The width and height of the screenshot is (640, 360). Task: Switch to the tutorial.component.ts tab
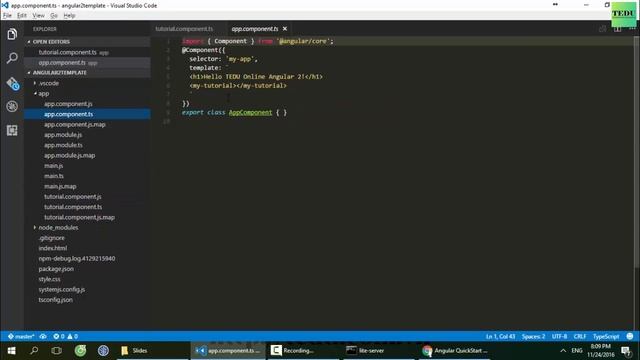pyautogui.click(x=184, y=29)
